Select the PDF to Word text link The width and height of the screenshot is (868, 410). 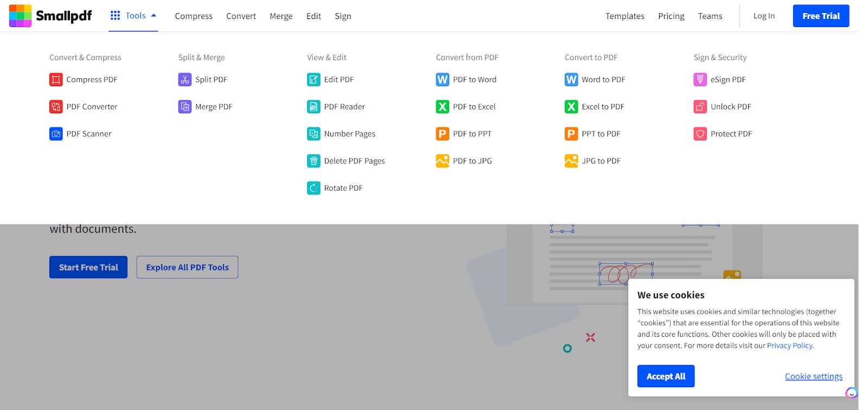tap(475, 80)
